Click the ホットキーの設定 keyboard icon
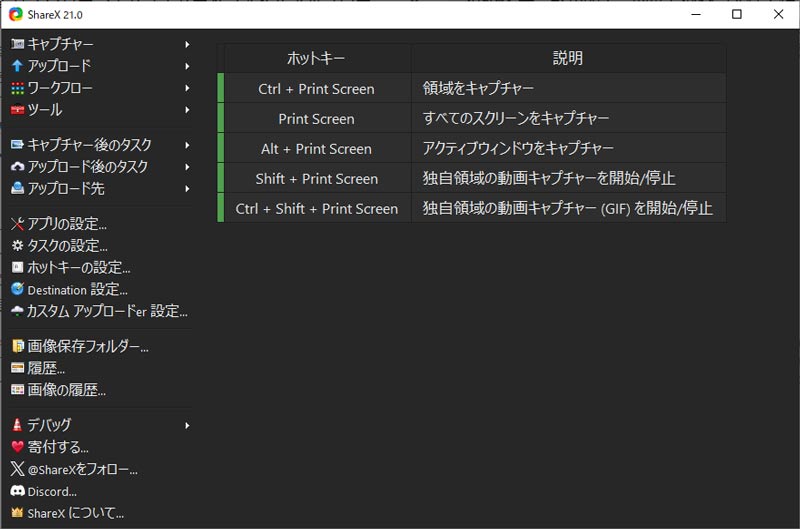The image size is (800, 529). tap(17, 267)
